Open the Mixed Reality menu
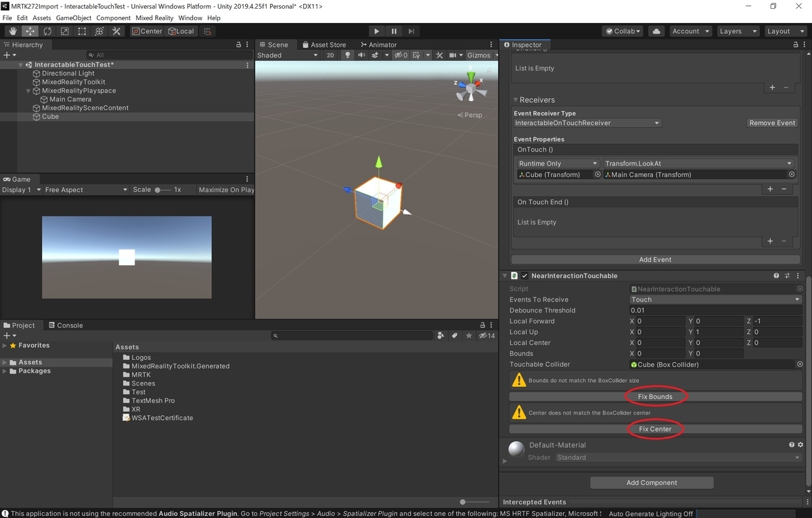The width and height of the screenshot is (812, 518). tap(154, 18)
